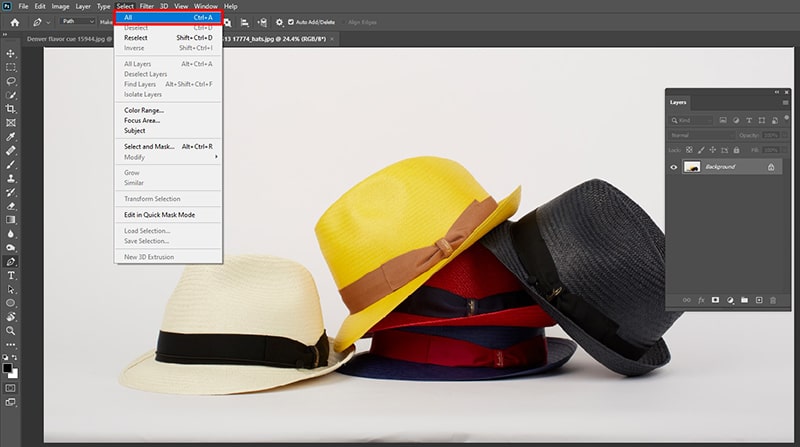
Task: Click path alignment icon in options bar
Action: click(244, 22)
